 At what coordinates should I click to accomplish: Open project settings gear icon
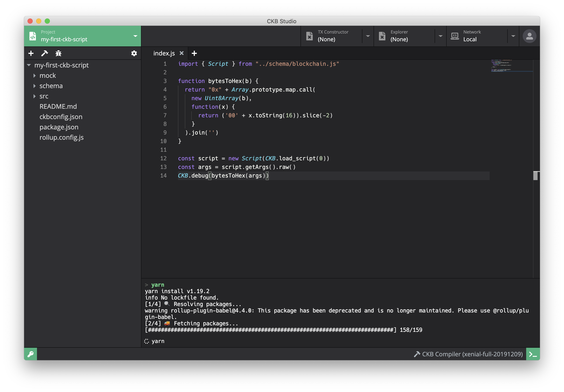tap(134, 53)
